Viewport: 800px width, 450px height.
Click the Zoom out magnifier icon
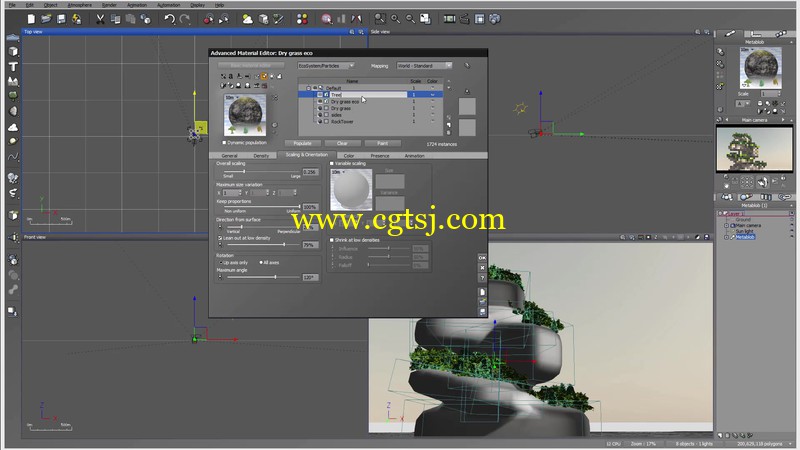coord(410,19)
